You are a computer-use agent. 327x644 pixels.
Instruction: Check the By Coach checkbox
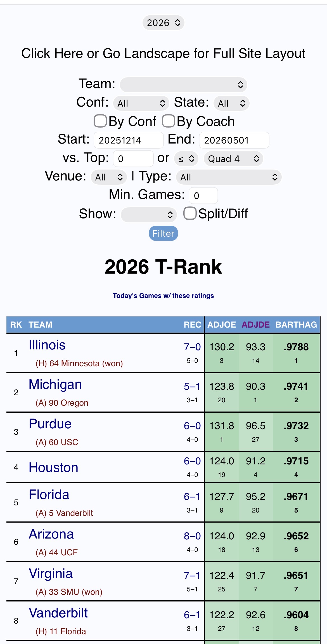(169, 121)
